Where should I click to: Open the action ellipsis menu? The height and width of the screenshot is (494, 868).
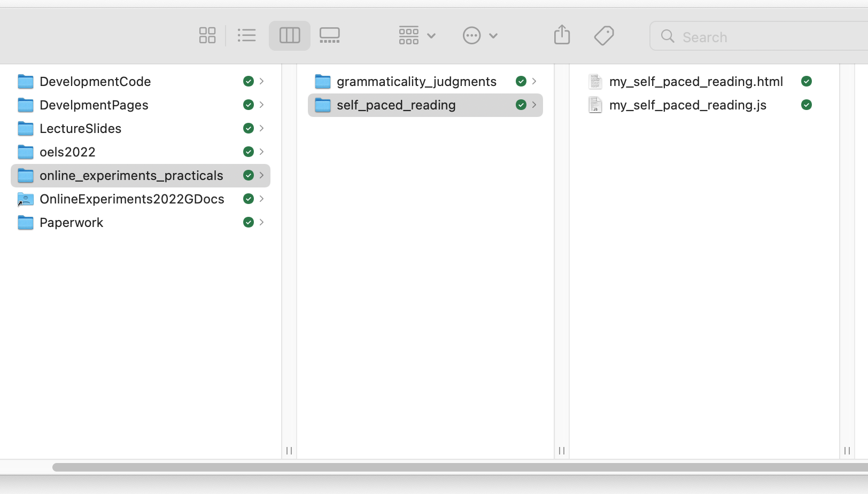[480, 36]
